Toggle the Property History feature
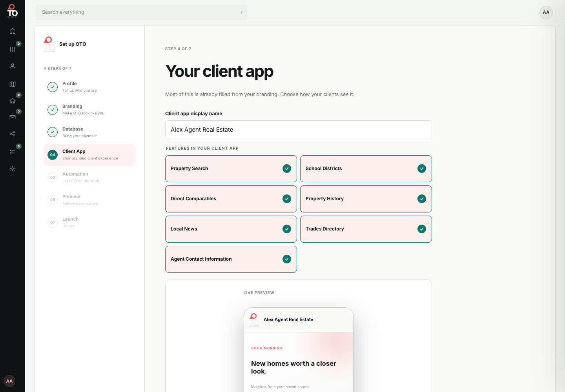This screenshot has width=565, height=392. (366, 199)
